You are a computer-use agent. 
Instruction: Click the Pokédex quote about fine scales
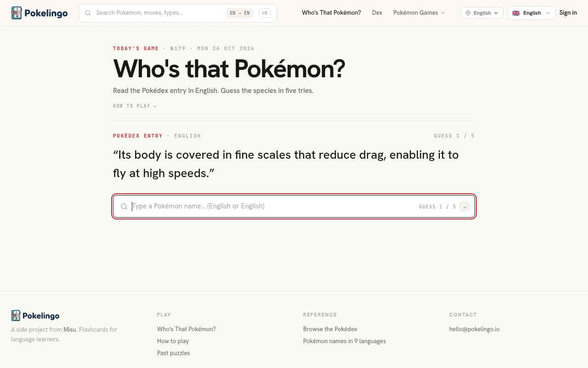[286, 164]
